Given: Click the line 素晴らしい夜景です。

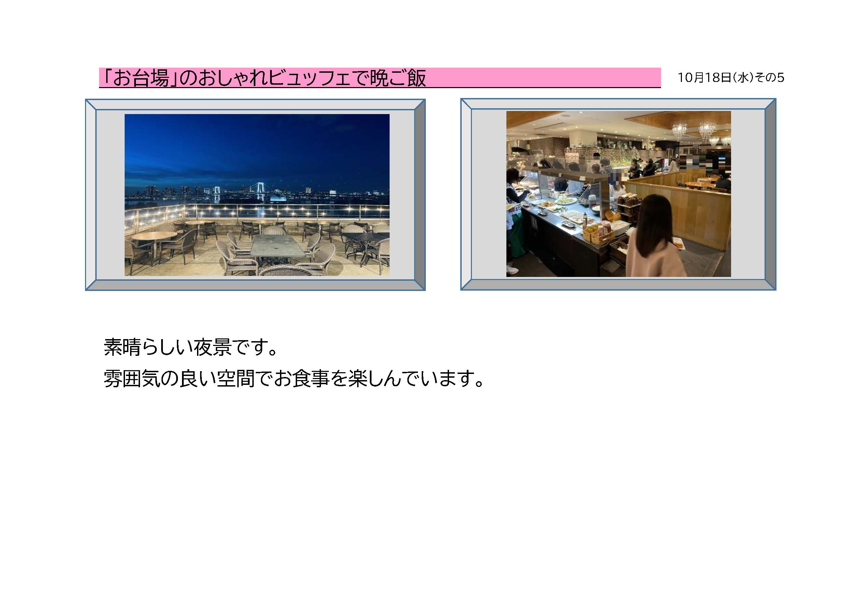Looking at the screenshot, I should [x=191, y=347].
